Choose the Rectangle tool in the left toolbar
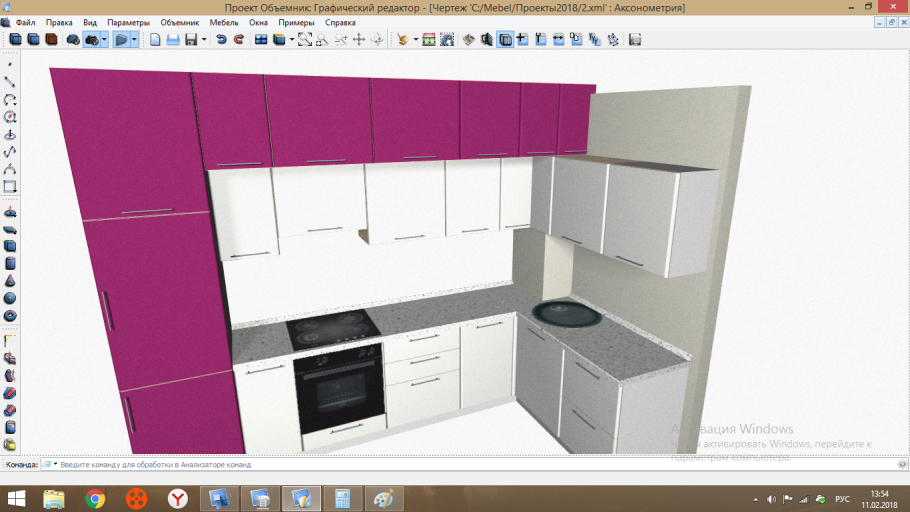 (10, 186)
